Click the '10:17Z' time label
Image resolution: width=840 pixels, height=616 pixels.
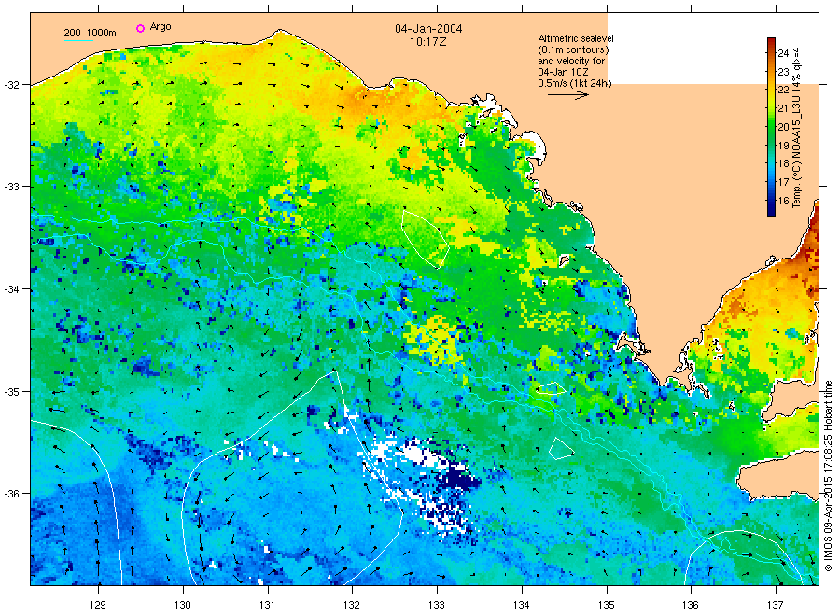pyautogui.click(x=428, y=42)
